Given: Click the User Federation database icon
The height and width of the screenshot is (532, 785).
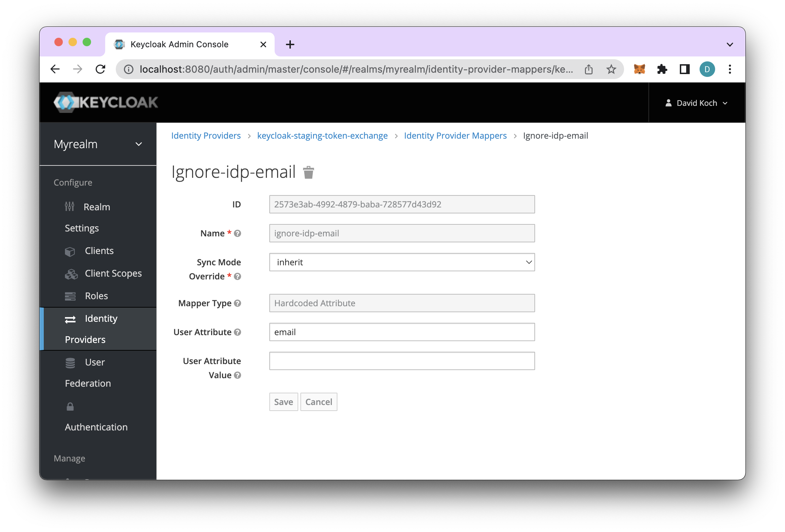Looking at the screenshot, I should (71, 363).
